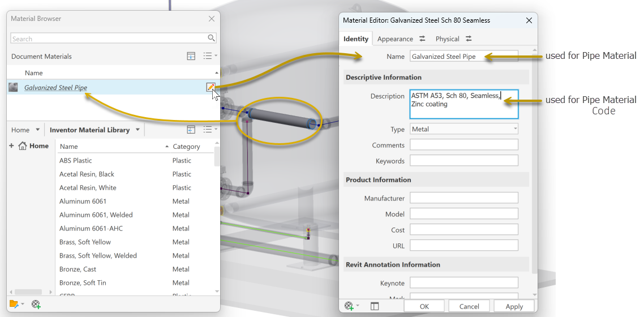Click replace asset arrows beside Physical tab

(469, 38)
